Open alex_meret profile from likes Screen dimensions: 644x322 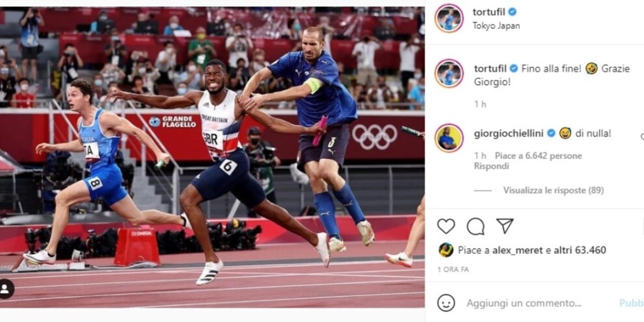point(517,250)
